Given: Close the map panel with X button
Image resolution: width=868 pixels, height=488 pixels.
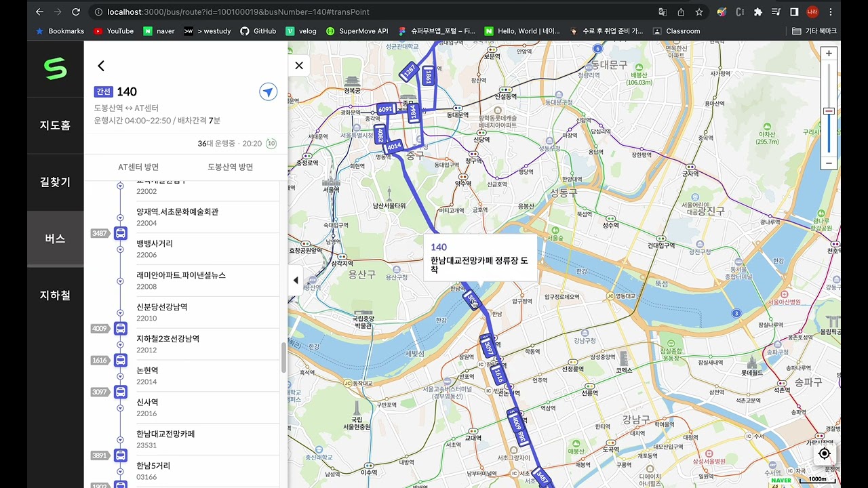Looking at the screenshot, I should coord(299,66).
